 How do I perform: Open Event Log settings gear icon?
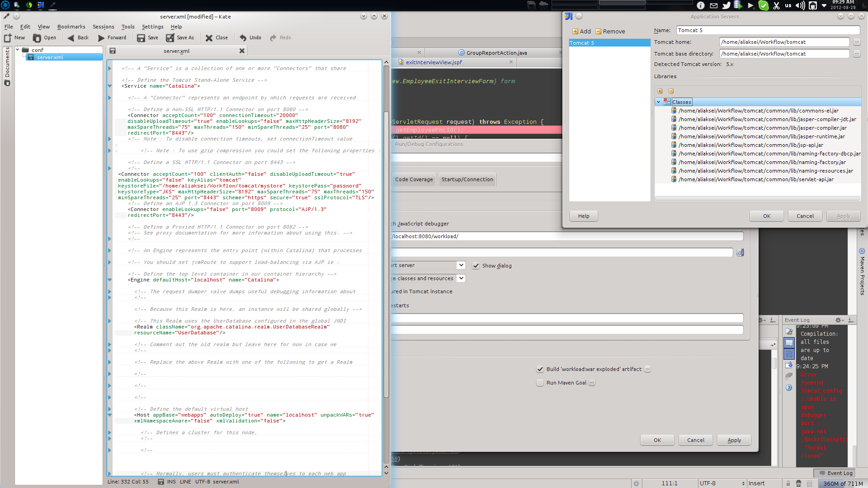(839, 319)
